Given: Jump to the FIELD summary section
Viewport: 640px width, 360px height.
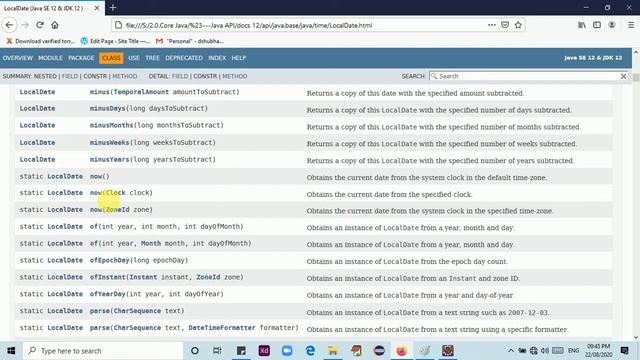Looking at the screenshot, I should point(70,76).
